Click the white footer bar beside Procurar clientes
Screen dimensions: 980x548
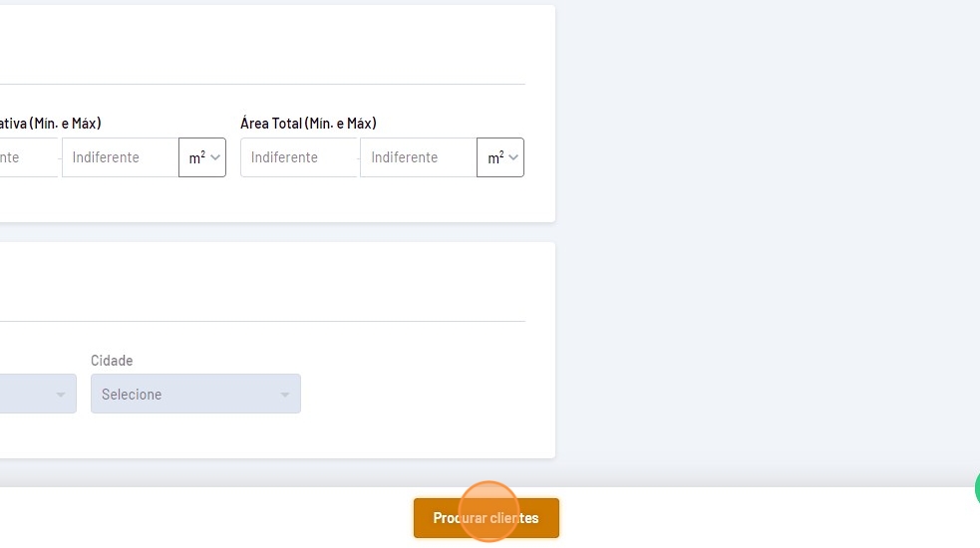199,518
